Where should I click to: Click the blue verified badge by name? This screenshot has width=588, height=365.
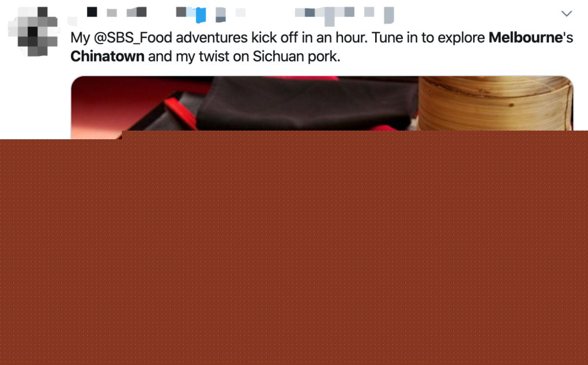click(x=201, y=15)
